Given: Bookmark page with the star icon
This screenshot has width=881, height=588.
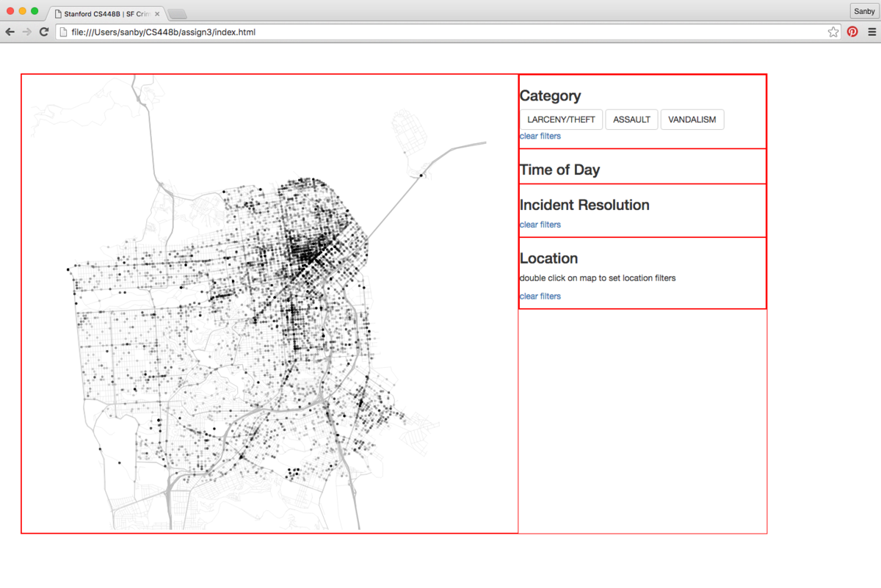Looking at the screenshot, I should pyautogui.click(x=833, y=32).
